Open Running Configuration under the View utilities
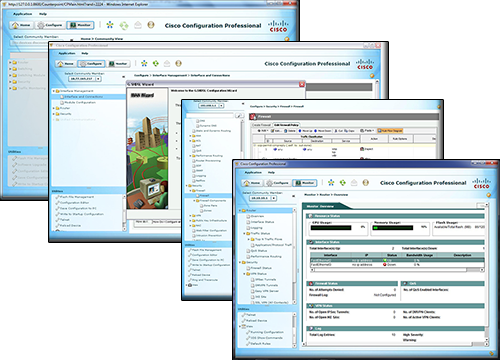Image resolution: width=500 pixels, height=360 pixels. pyautogui.click(x=265, y=332)
